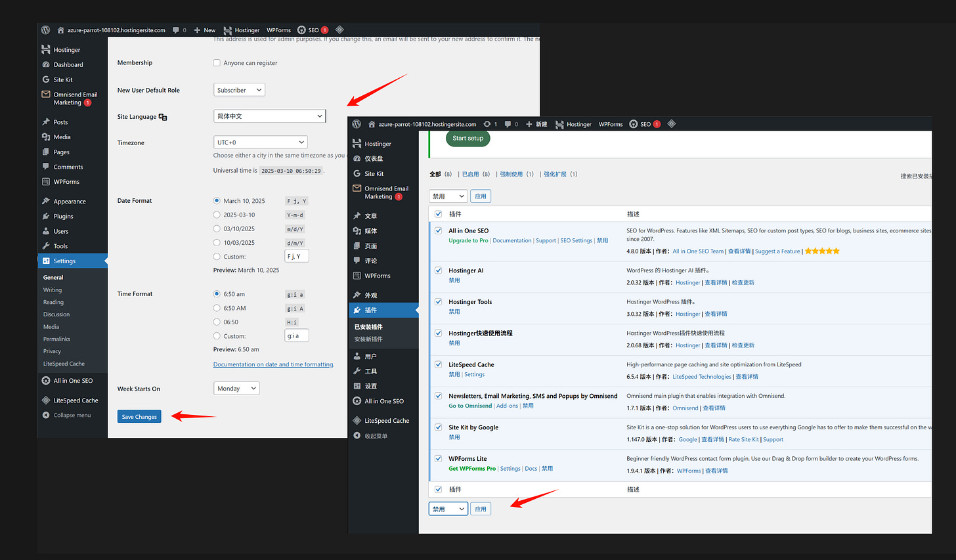Click the LiteSpeed diamond icon in the left window's admin bar
This screenshot has width=956, height=560.
pos(339,30)
